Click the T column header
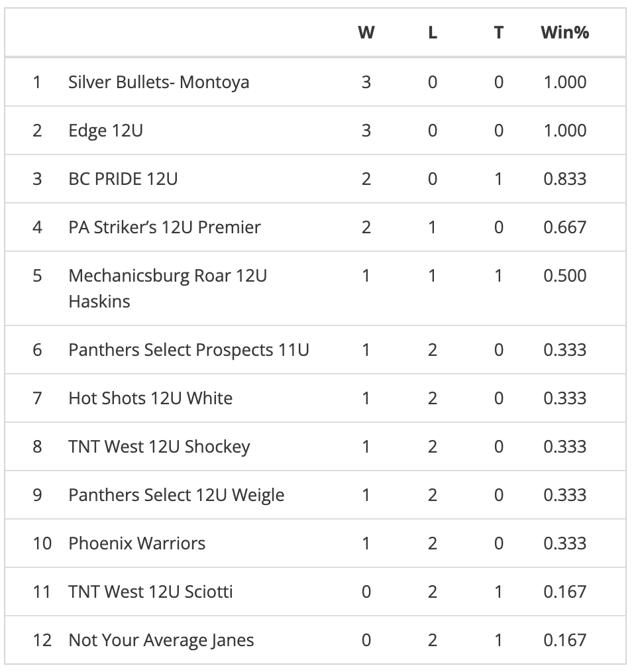The width and height of the screenshot is (636, 672). tap(498, 32)
